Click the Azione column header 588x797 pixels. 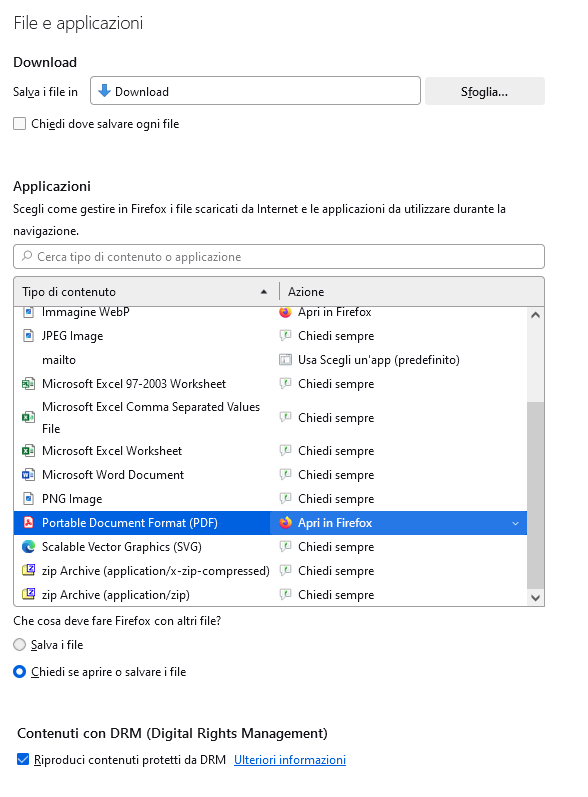pos(412,292)
